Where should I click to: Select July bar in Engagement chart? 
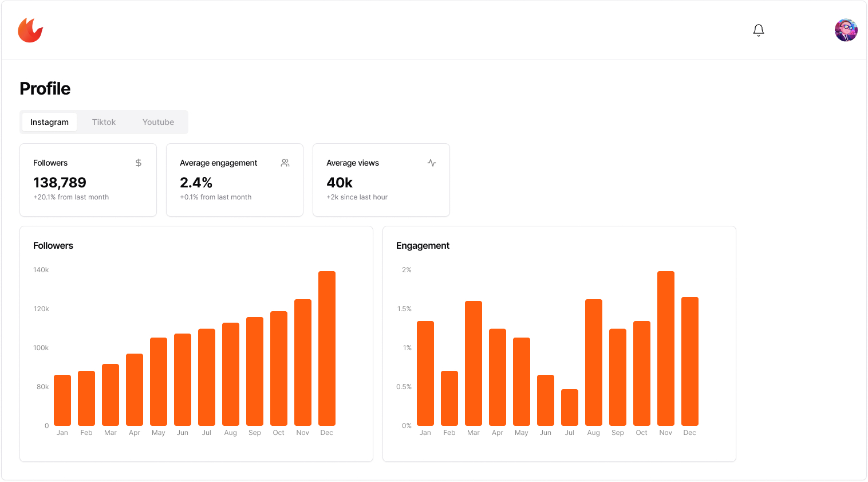[570, 407]
